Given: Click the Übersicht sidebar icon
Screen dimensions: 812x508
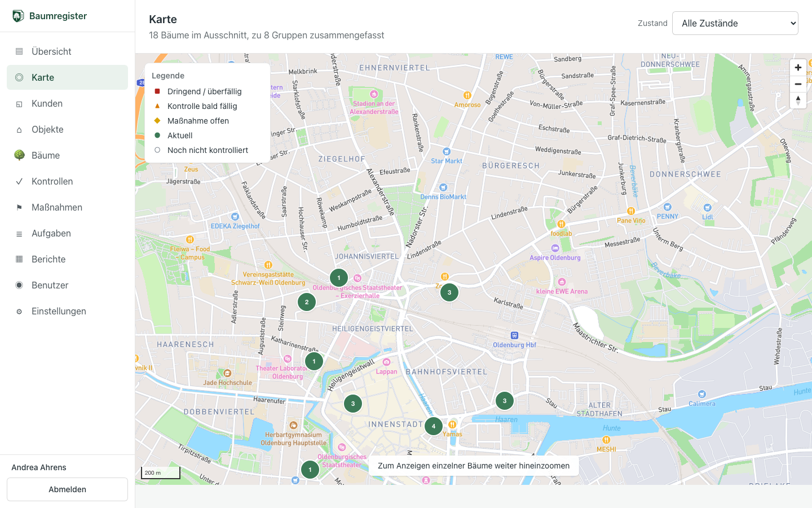Looking at the screenshot, I should tap(19, 51).
